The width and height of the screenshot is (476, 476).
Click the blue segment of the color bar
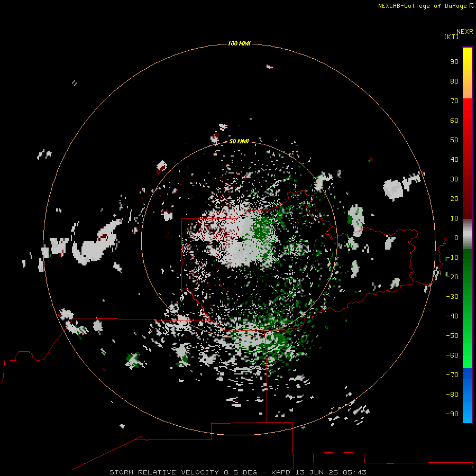pos(467,395)
